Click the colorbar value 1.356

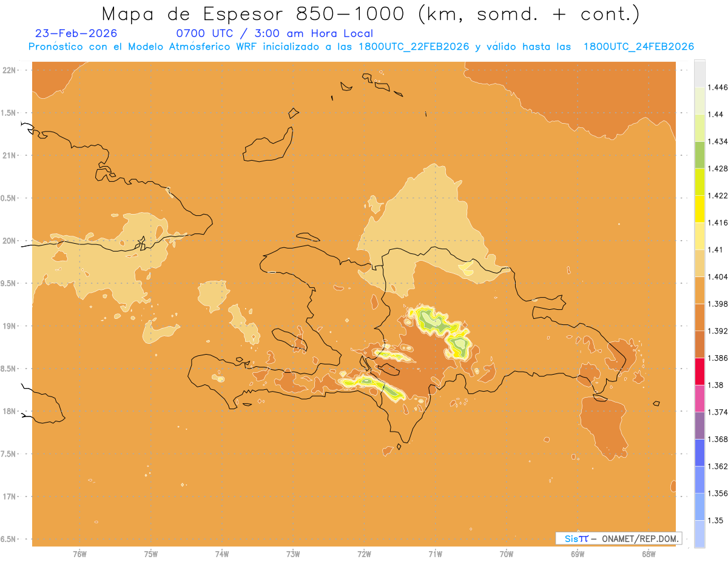(718, 493)
